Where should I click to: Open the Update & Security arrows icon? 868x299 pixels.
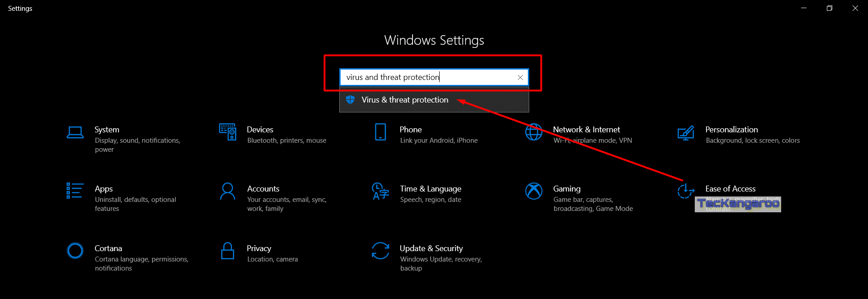pyautogui.click(x=380, y=251)
